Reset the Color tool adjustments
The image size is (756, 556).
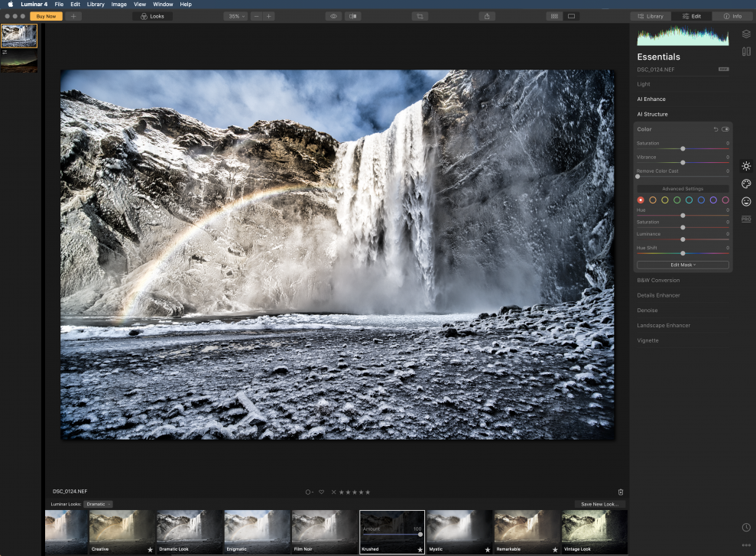715,129
